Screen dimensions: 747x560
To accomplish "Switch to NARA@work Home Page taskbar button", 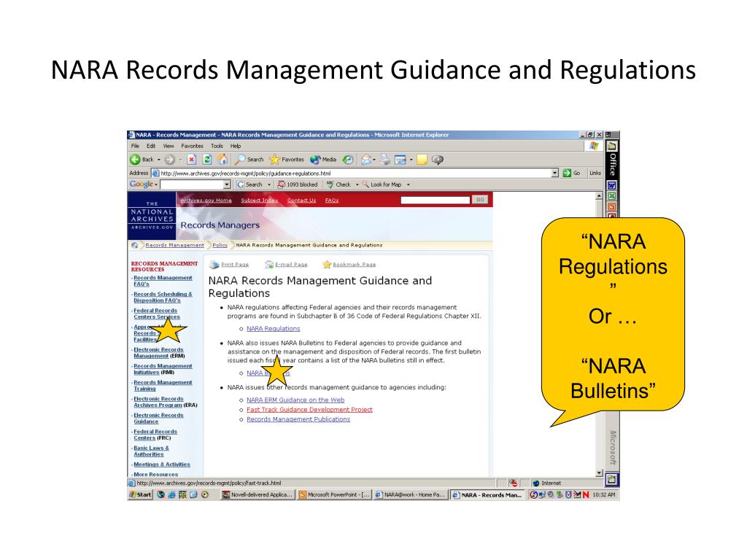I will point(411,495).
